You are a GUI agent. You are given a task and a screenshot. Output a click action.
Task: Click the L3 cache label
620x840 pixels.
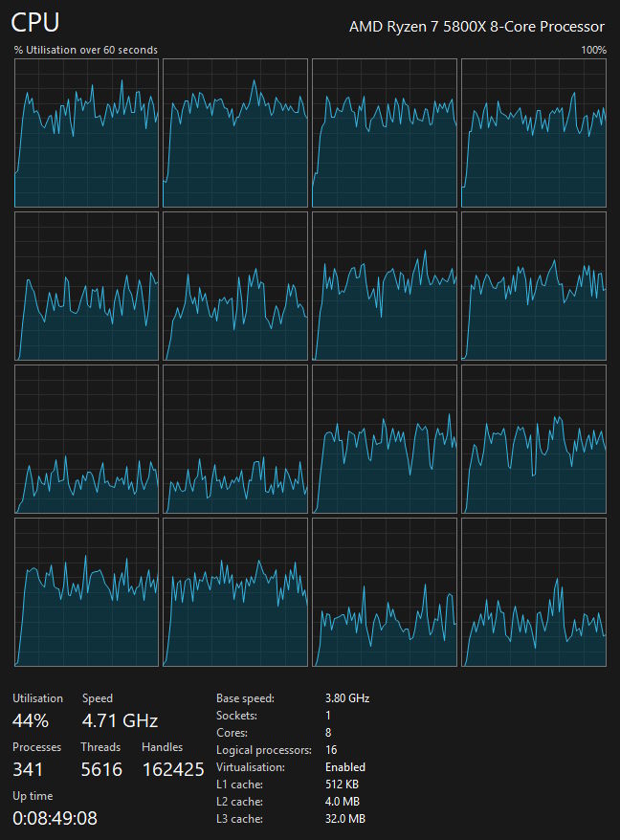click(239, 819)
